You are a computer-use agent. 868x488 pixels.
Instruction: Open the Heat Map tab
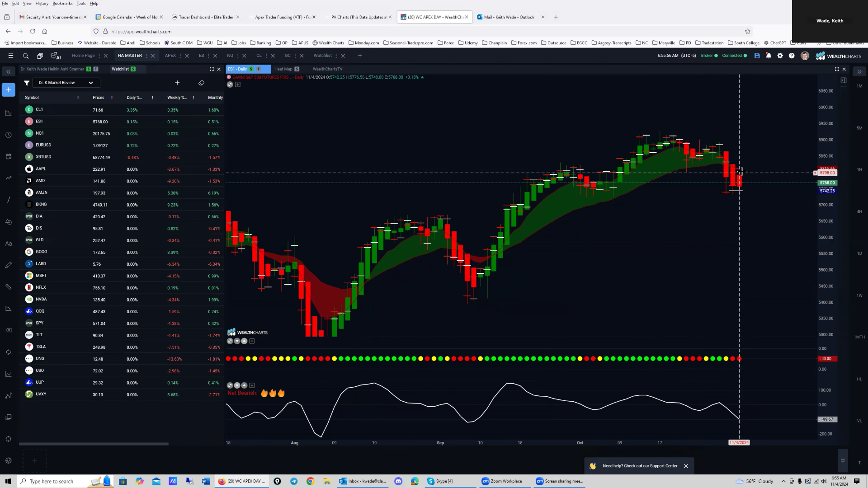[x=283, y=69]
